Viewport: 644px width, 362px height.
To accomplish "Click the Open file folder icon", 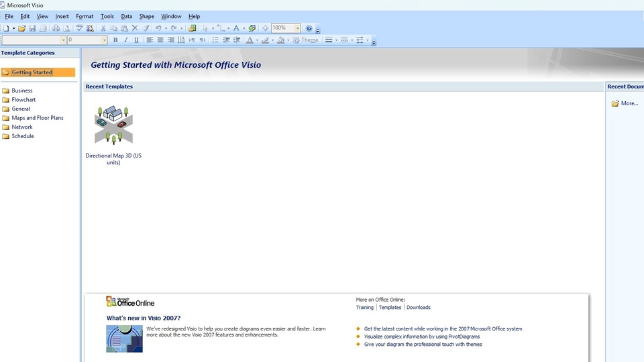I will [x=21, y=28].
